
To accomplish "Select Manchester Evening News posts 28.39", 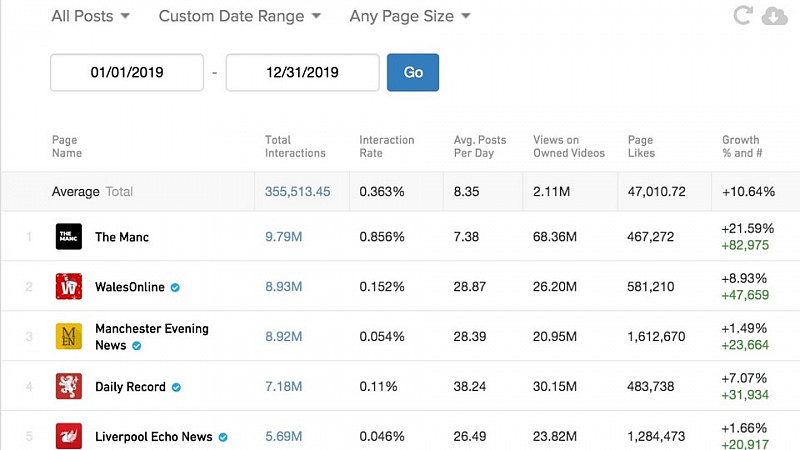I will point(469,337).
